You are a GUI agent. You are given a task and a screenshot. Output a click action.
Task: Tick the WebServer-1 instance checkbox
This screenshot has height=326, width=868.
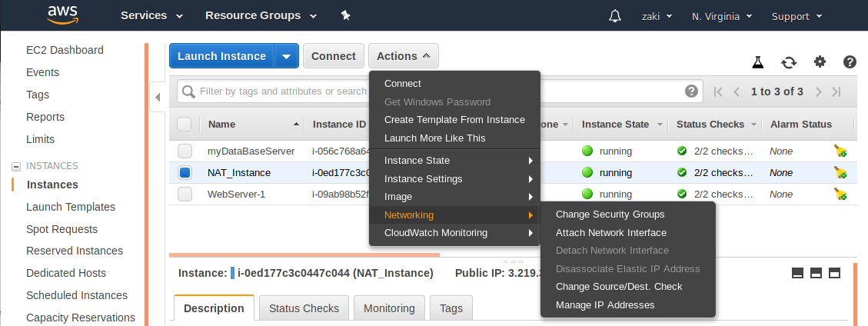tap(185, 195)
